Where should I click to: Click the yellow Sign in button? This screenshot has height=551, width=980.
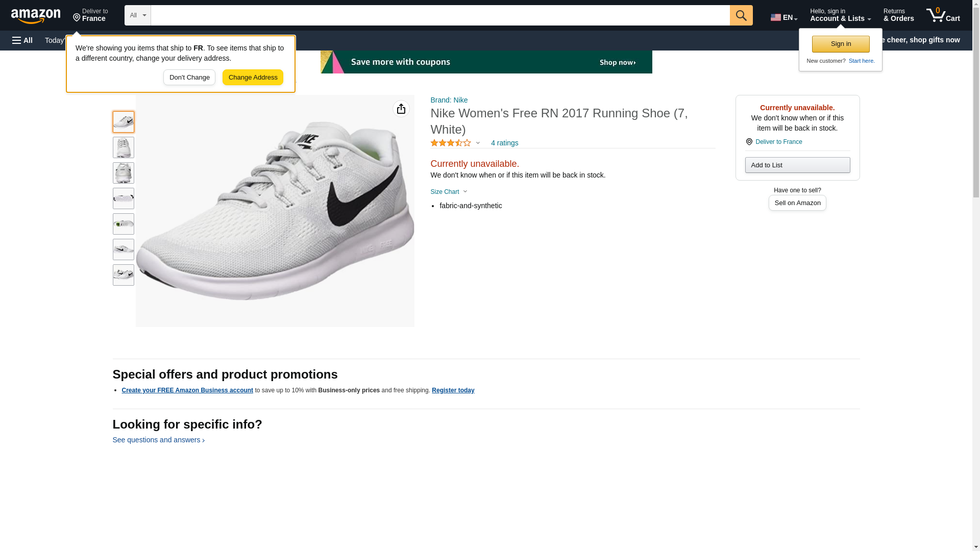pos(840,44)
